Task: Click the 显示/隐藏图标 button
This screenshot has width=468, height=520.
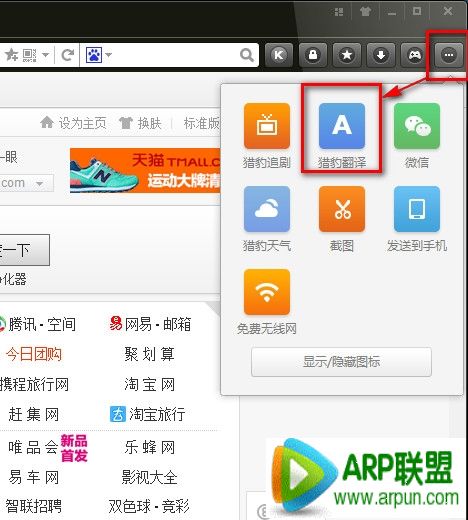Action: 341,362
